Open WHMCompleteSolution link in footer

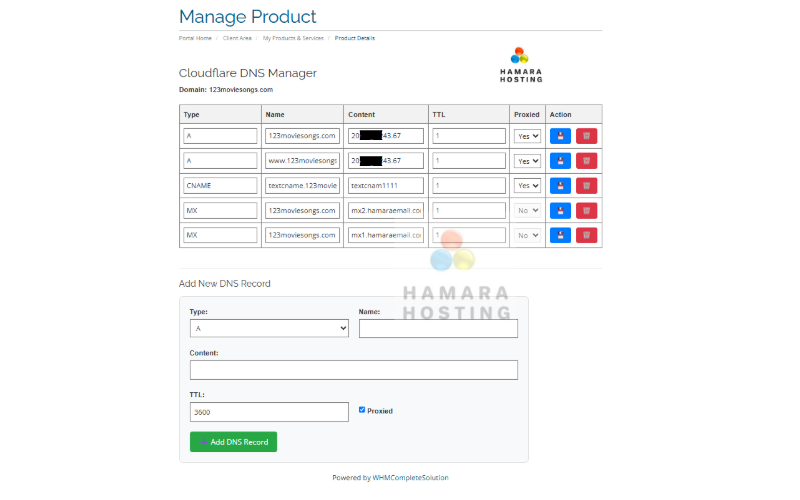tap(410, 478)
